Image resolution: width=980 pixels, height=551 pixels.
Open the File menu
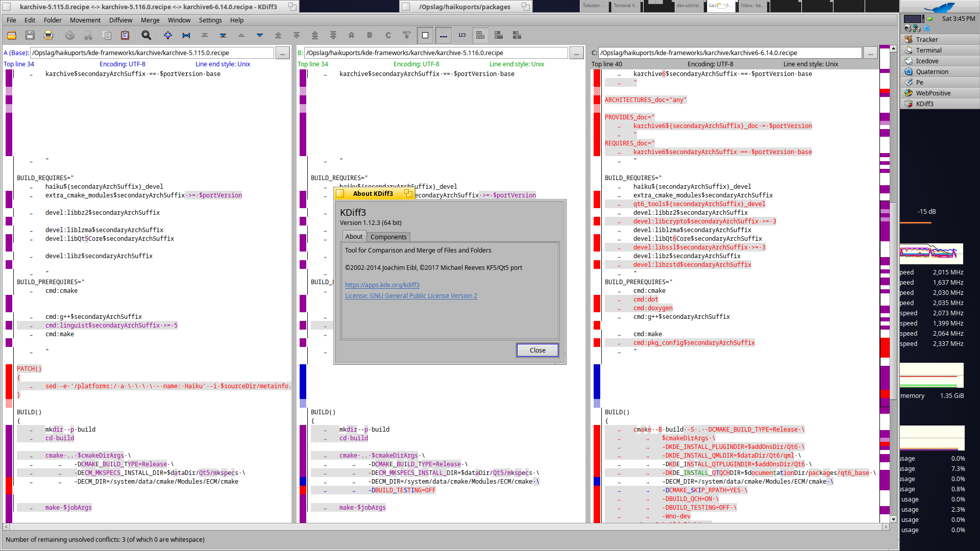click(x=11, y=20)
